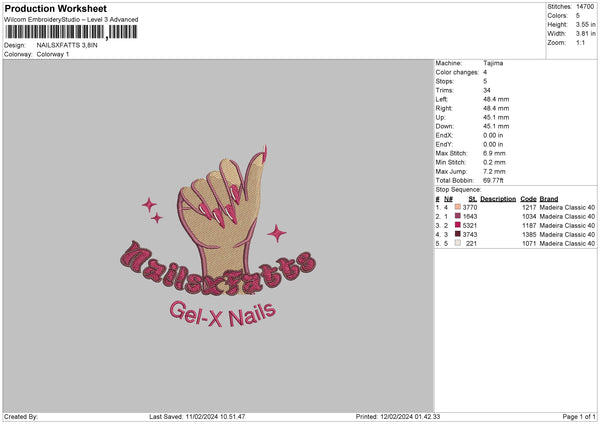The width and height of the screenshot is (600, 424).
Task: Click the 'Gel-X Nails' text in the design
Action: (223, 314)
